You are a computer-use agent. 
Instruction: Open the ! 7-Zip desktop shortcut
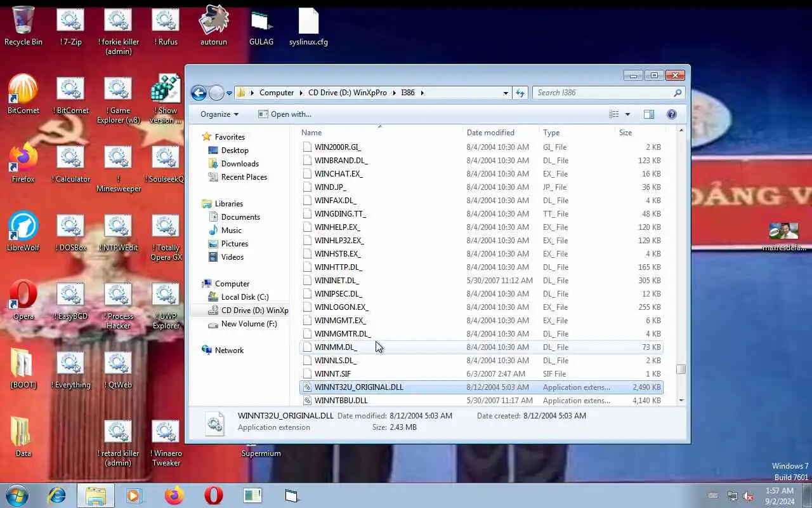coord(71,27)
